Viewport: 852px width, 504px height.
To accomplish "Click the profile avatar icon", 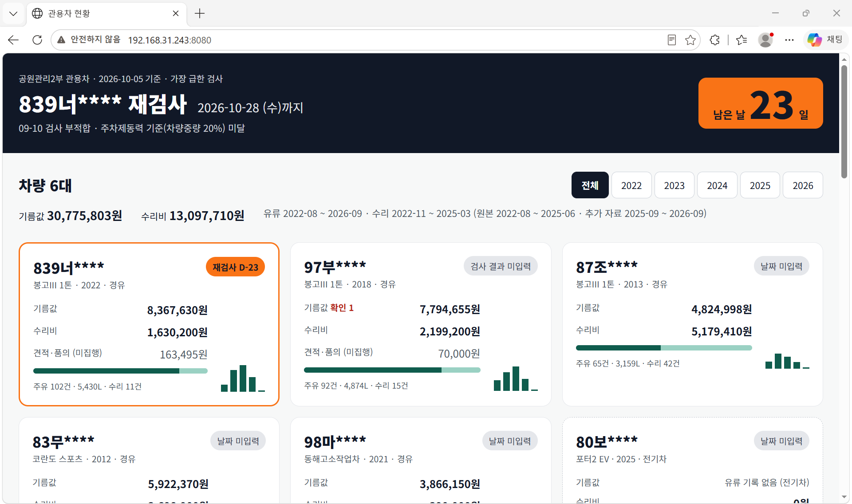I will (x=765, y=40).
